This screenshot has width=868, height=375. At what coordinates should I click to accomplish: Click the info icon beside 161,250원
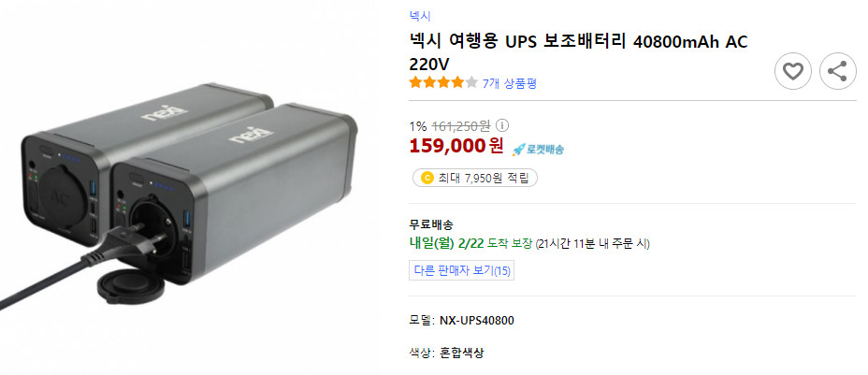point(501,125)
